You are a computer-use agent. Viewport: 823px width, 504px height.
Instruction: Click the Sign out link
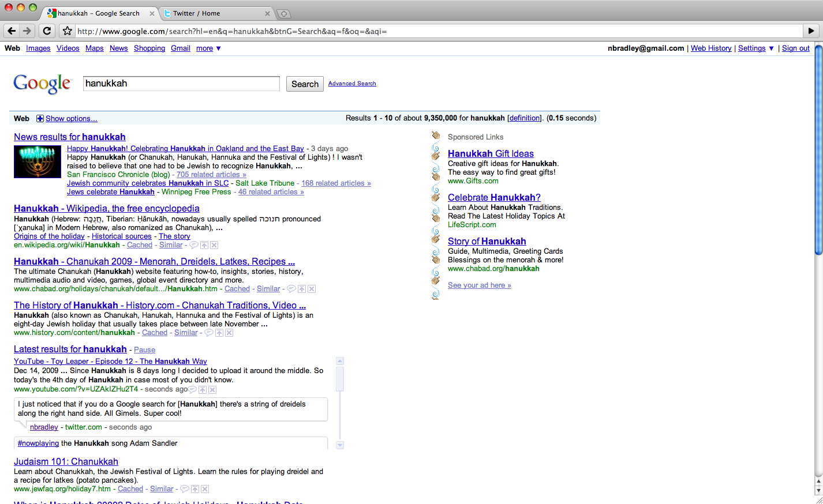tap(796, 48)
